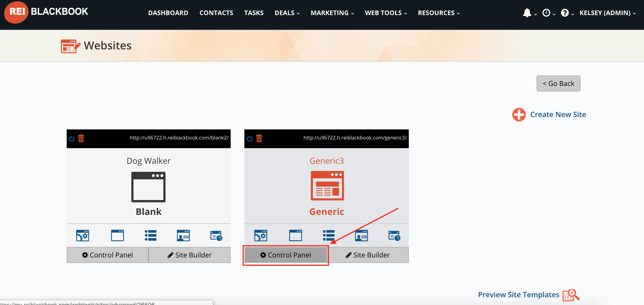Click the Generic template label

coord(327,212)
